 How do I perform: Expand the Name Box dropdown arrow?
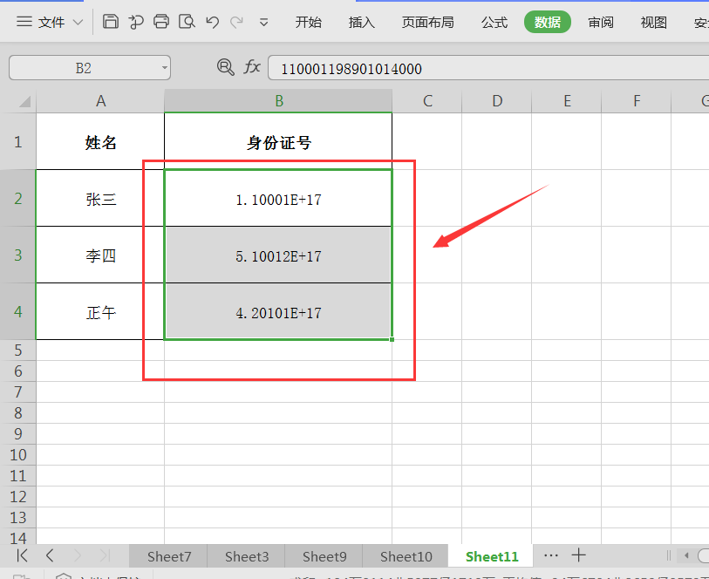(x=164, y=68)
